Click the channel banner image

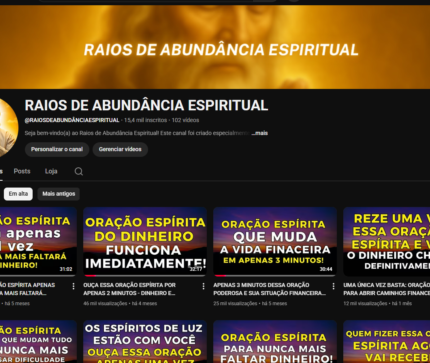click(x=215, y=47)
